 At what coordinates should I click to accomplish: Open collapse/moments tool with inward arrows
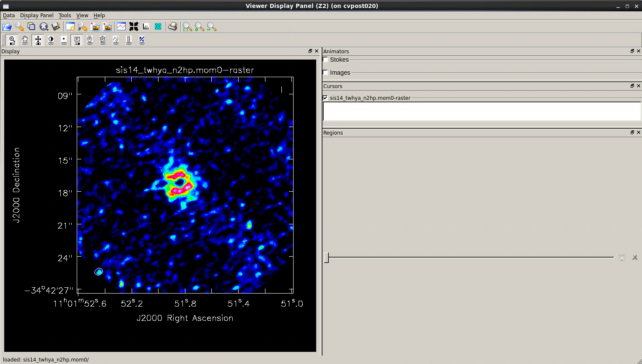click(x=134, y=27)
